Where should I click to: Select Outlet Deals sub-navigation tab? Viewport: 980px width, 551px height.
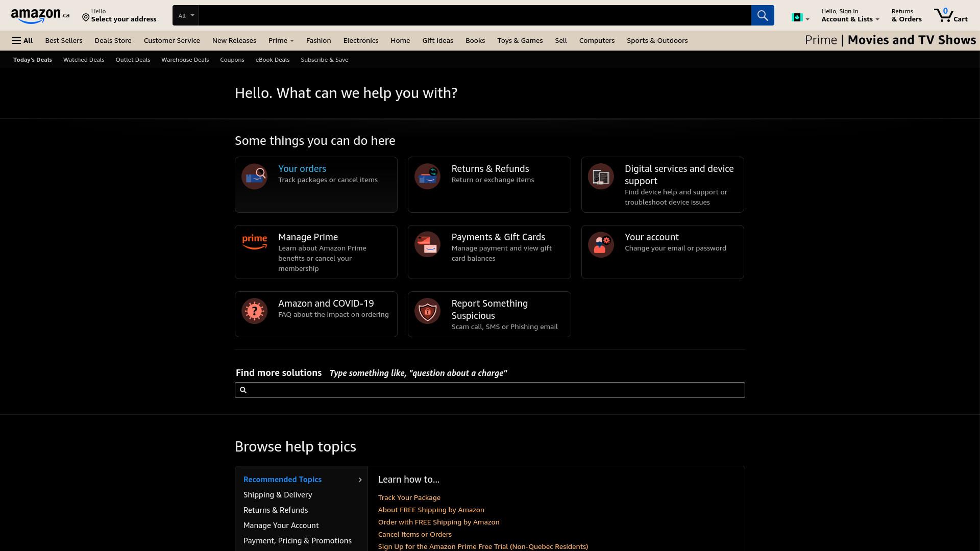pyautogui.click(x=133, y=60)
